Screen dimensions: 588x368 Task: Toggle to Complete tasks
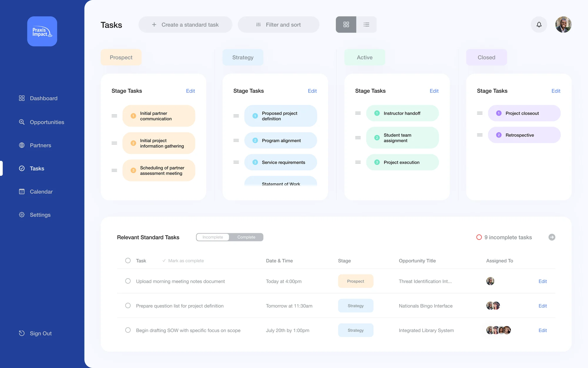click(x=246, y=237)
